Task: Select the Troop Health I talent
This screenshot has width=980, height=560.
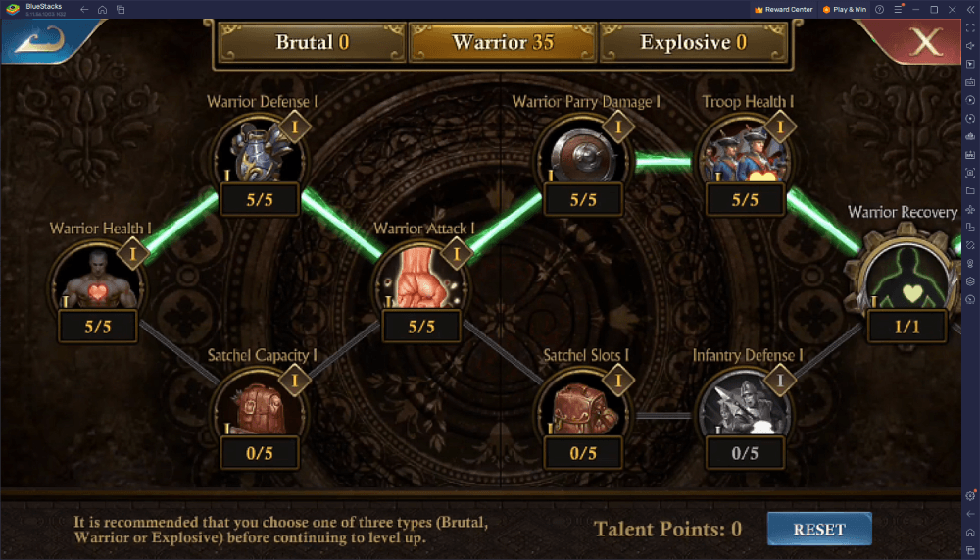Action: [x=745, y=156]
